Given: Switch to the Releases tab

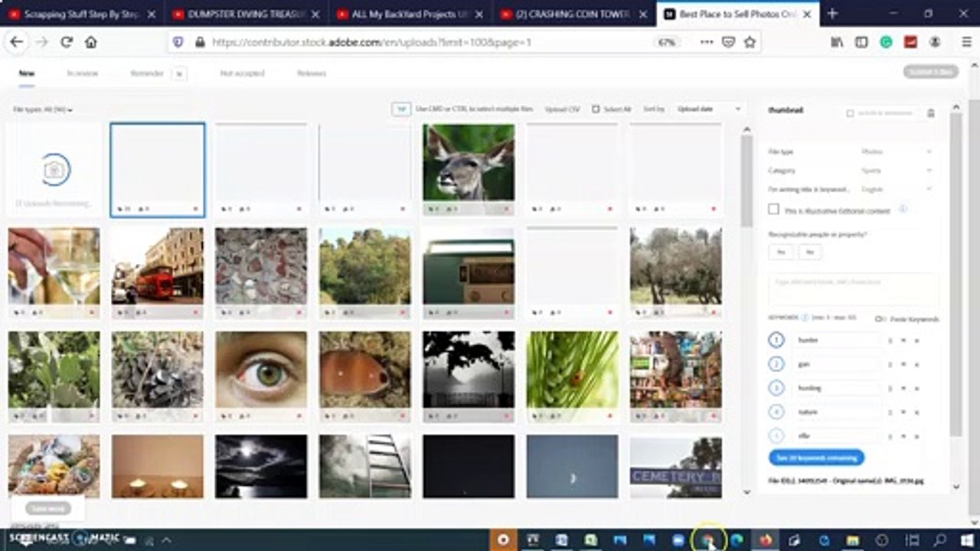Looking at the screenshot, I should click(312, 73).
